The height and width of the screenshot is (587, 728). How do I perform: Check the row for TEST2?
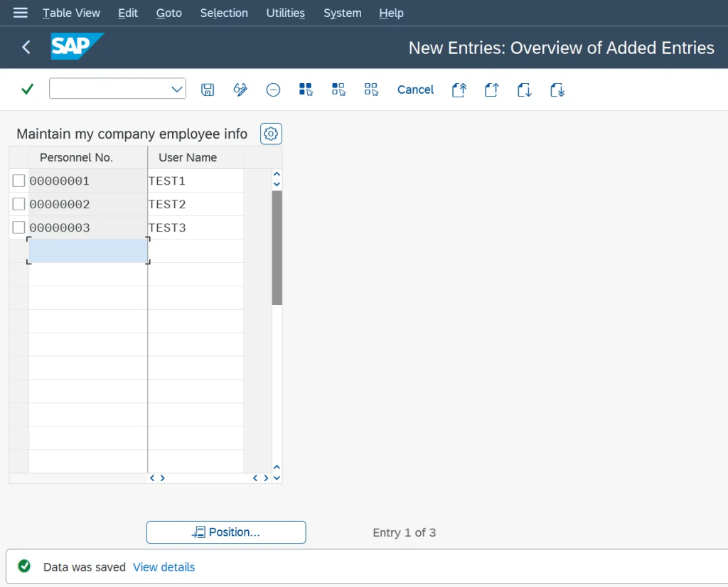click(18, 204)
